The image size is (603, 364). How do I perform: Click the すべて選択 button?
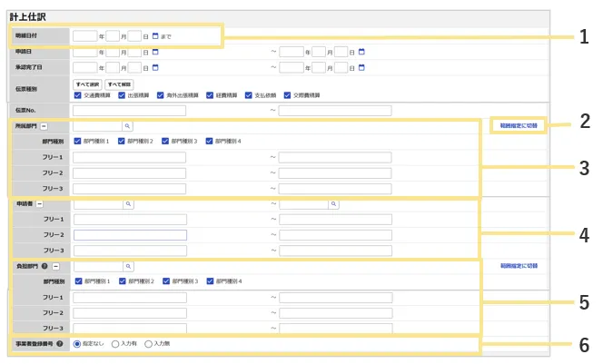point(87,83)
